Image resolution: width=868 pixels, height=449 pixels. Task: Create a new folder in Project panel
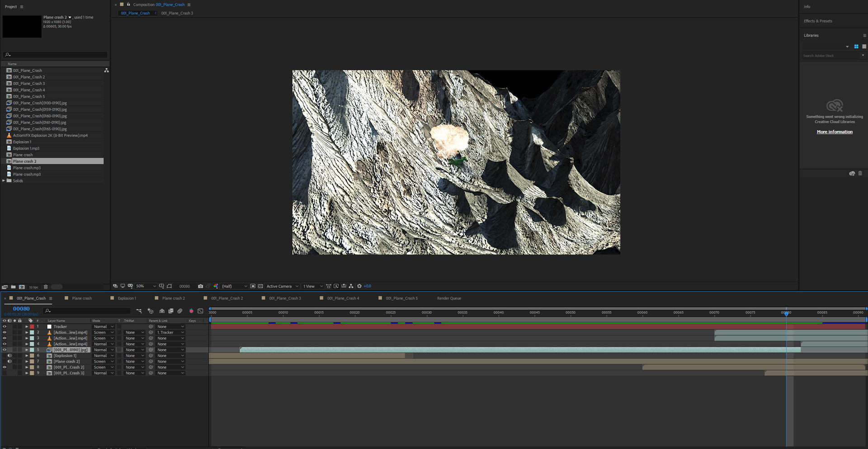13,287
